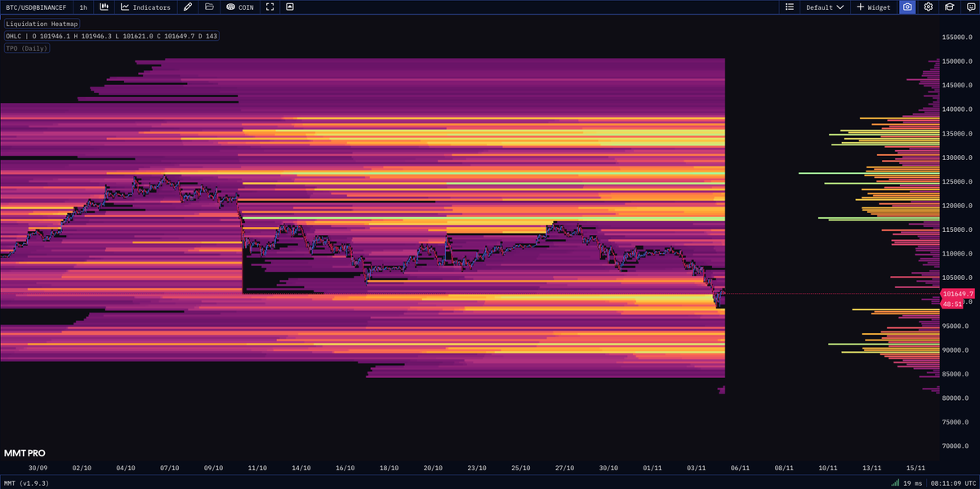Open the Indicators menu
The height and width of the screenshot is (489, 980).
coord(146,7)
